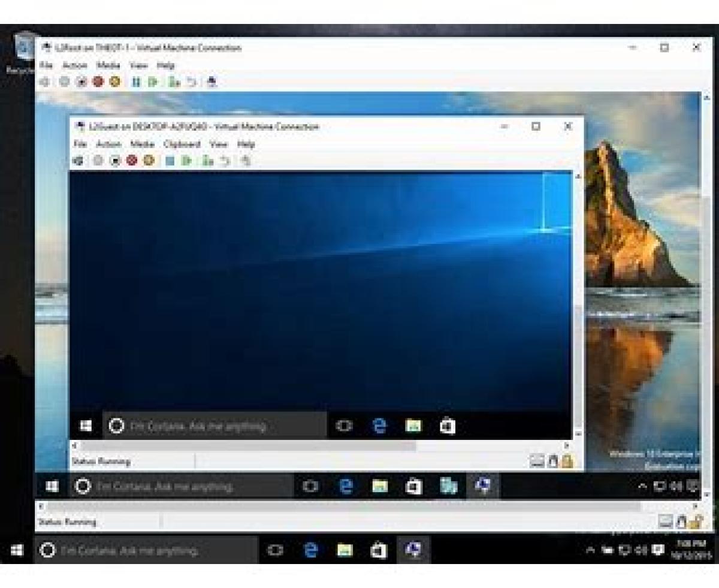Image resolution: width=719 pixels, height=588 pixels.
Task: Pause the L2Root virtual machine
Action: (136, 82)
